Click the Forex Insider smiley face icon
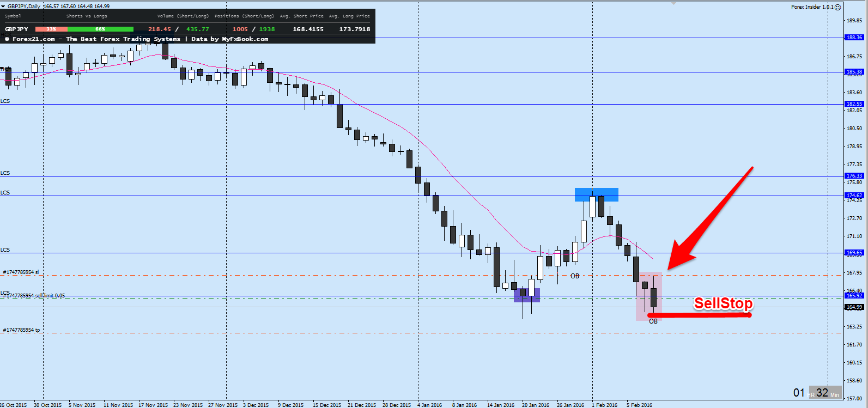Image resolution: width=868 pixels, height=408 pixels. (838, 7)
